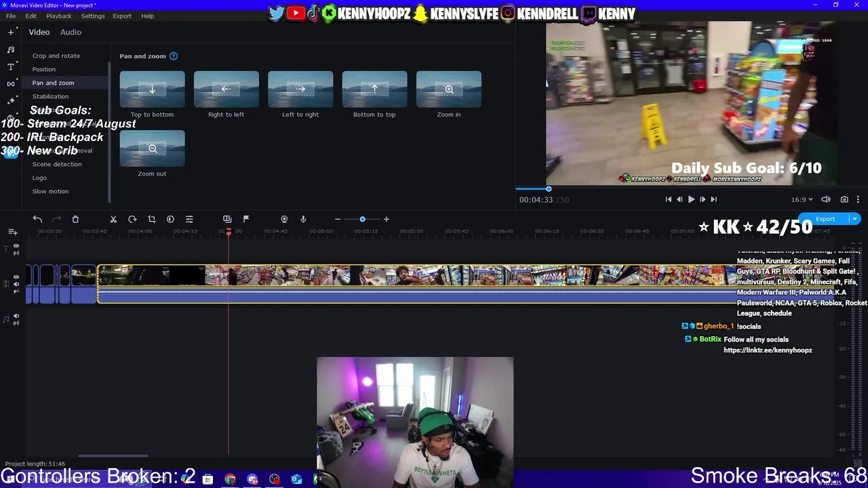The width and height of the screenshot is (868, 488).
Task: Open the Sounds/music sidebar panel
Action: coord(11,49)
